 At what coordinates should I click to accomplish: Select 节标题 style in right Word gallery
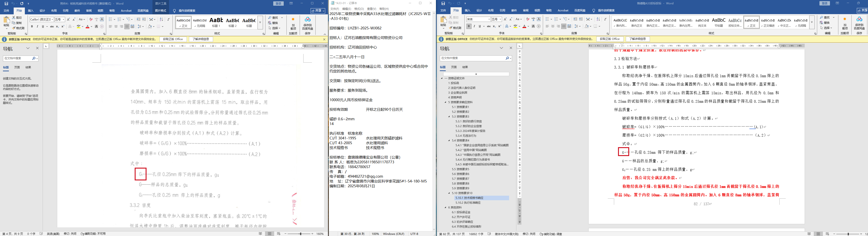tap(719, 22)
